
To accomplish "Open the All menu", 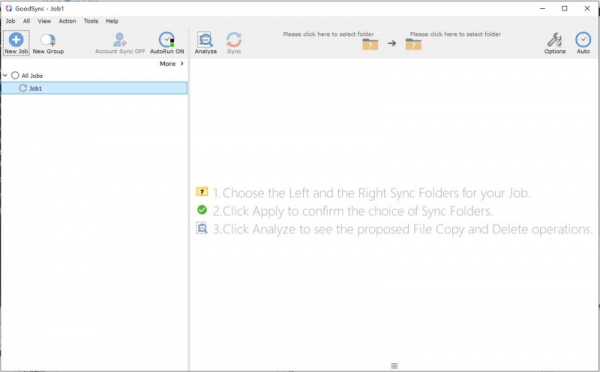I will pos(26,21).
